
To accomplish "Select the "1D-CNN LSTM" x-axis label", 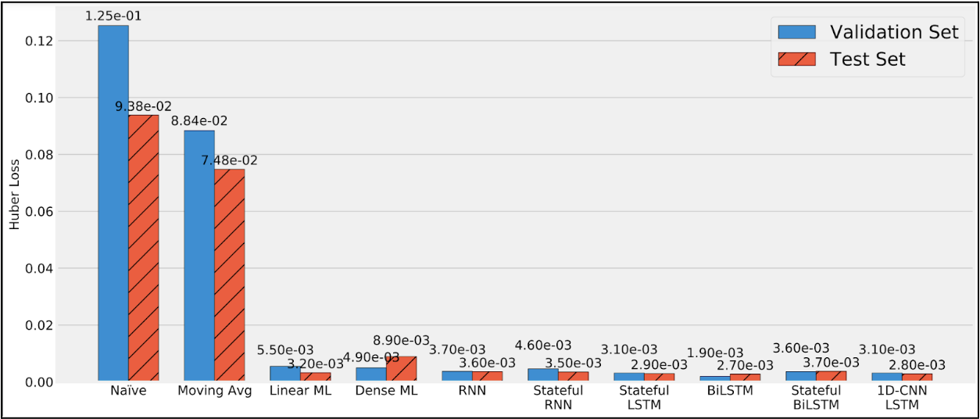I will 902,397.
